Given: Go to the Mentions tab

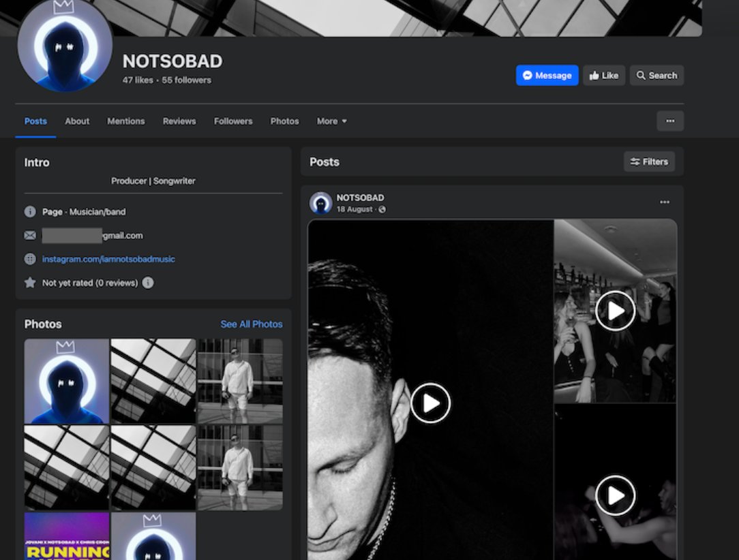Looking at the screenshot, I should click(126, 121).
